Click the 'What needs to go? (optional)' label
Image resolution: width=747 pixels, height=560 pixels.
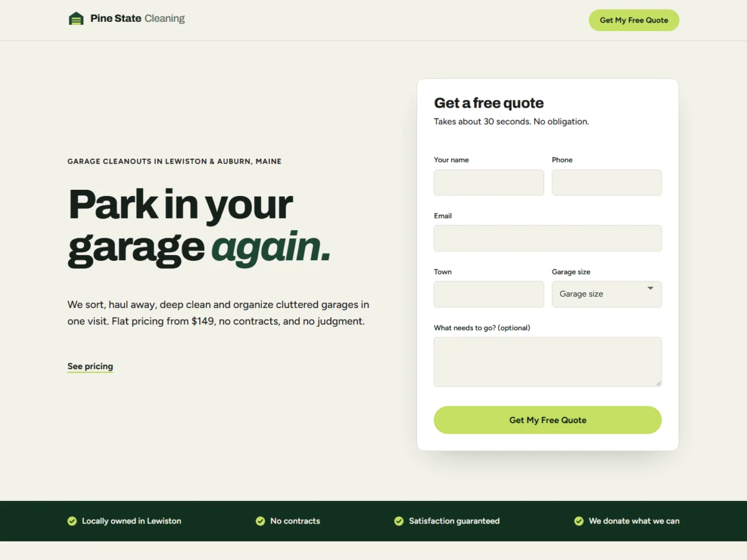coord(482,328)
